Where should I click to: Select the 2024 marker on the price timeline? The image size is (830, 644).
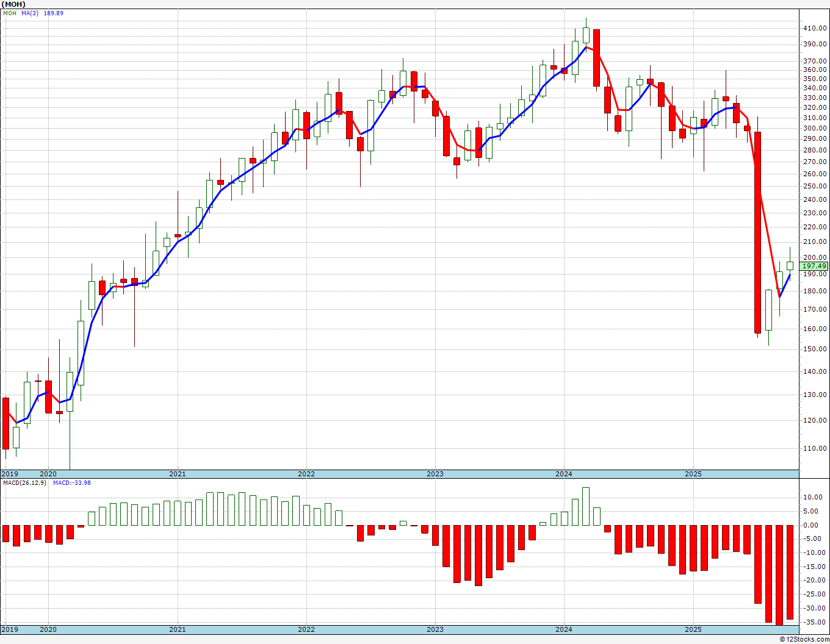(564, 474)
